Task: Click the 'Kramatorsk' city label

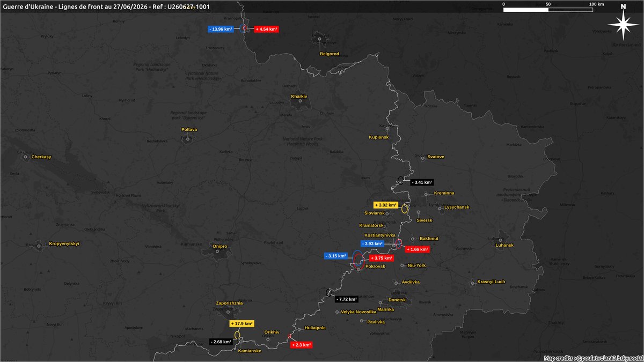Action: click(x=371, y=225)
